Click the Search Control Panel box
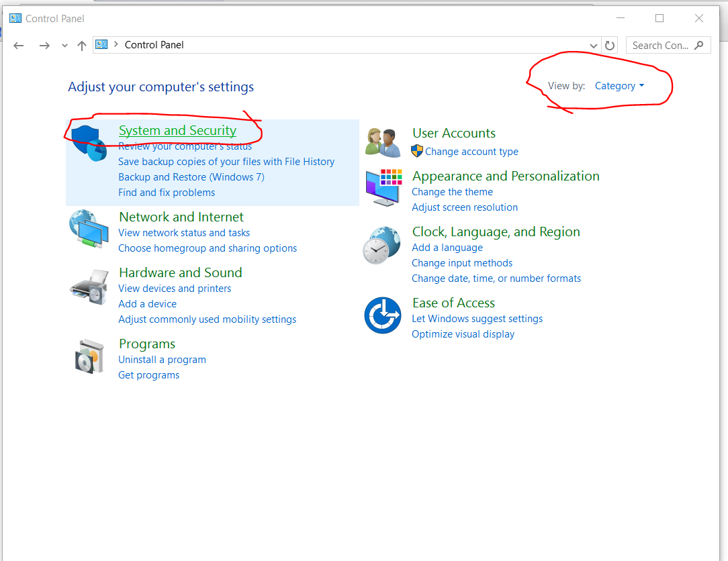 click(661, 46)
